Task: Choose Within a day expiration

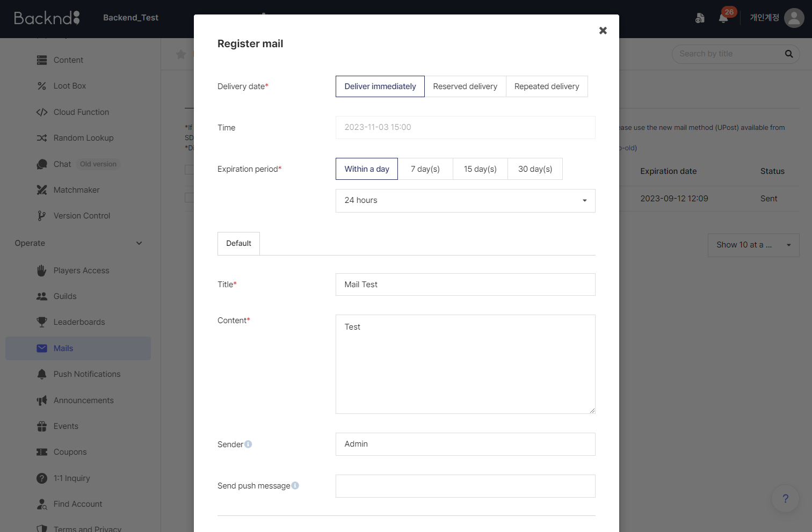Action: tap(367, 169)
